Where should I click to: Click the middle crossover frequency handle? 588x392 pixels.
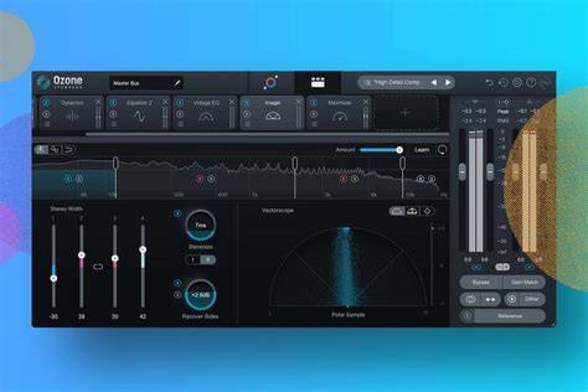click(295, 163)
